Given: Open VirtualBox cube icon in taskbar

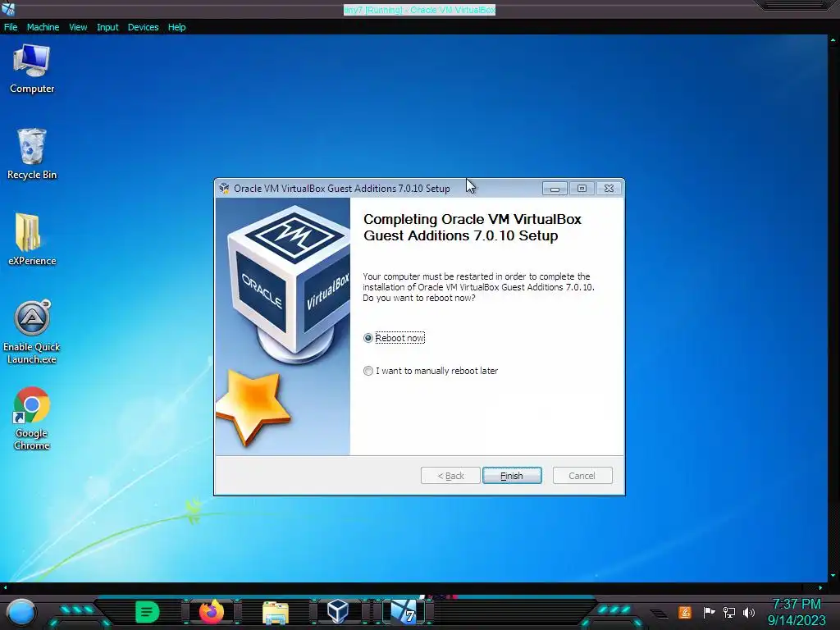Looking at the screenshot, I should click(x=338, y=611).
